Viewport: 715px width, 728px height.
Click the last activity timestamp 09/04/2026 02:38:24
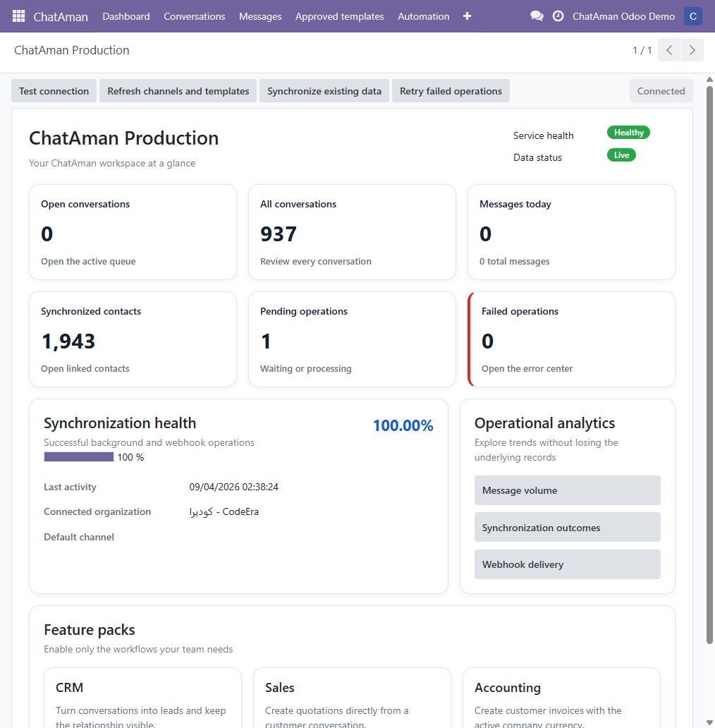click(x=234, y=487)
